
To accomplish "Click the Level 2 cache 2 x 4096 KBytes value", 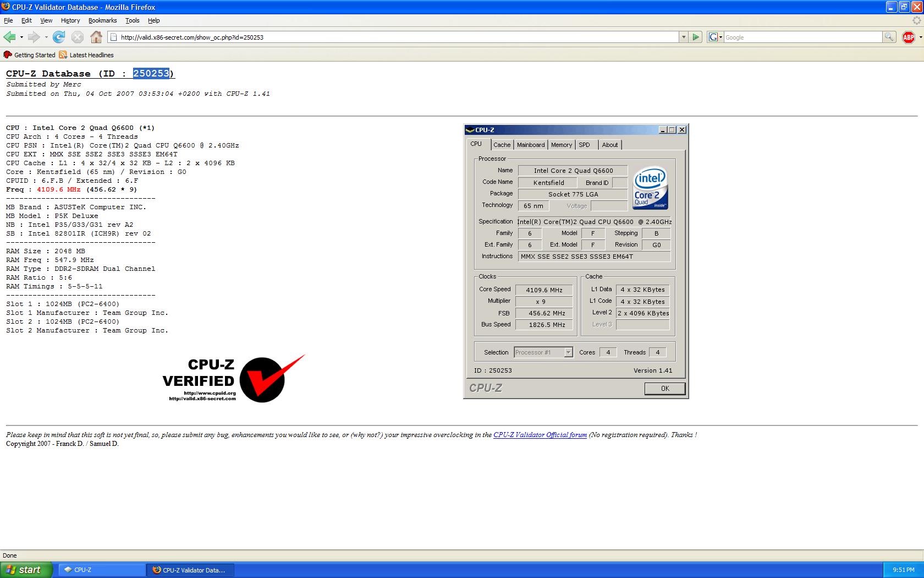I will pyautogui.click(x=643, y=313).
